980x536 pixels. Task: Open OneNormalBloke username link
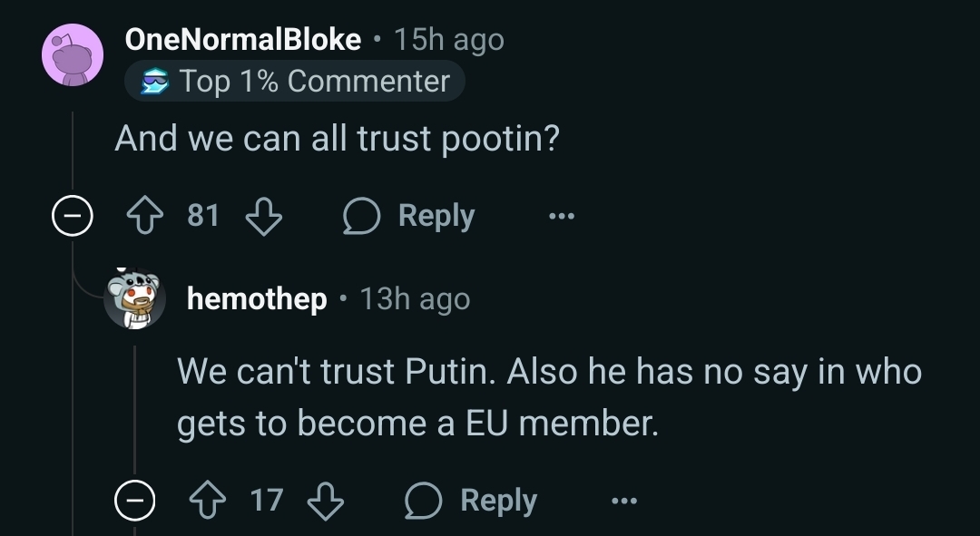(243, 39)
